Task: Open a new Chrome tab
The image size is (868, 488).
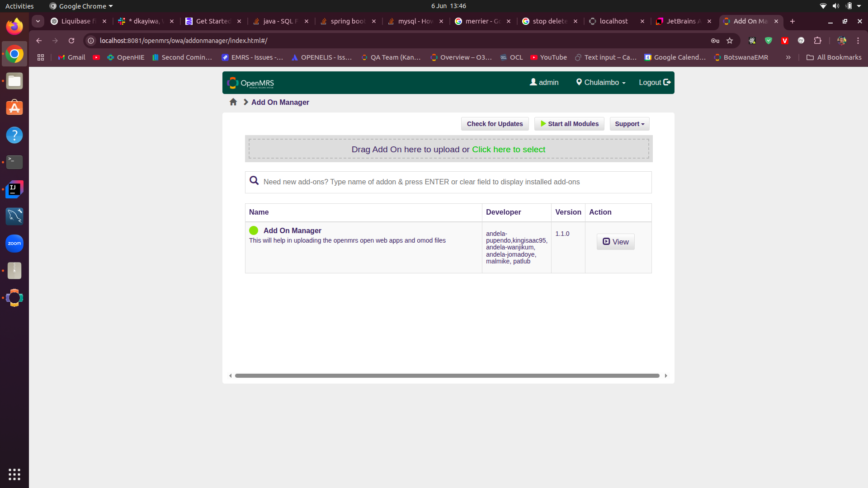Action: [x=793, y=21]
